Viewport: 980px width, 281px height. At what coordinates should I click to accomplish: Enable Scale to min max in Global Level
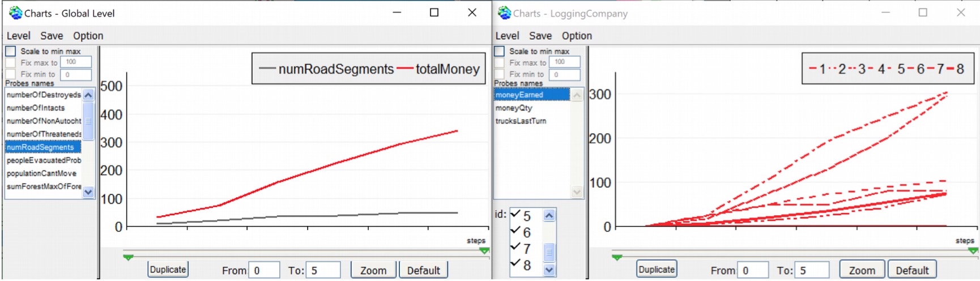(x=11, y=51)
